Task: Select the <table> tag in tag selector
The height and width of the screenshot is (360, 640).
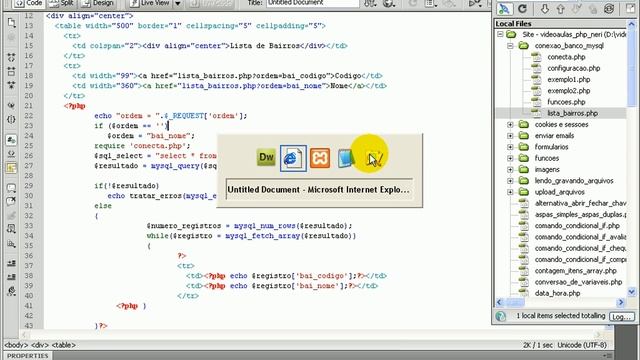Action: click(x=63, y=345)
